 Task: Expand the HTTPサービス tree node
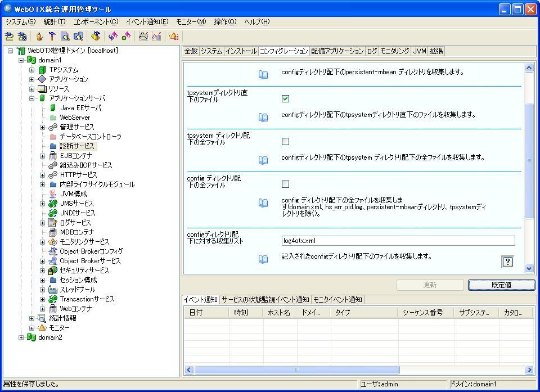coord(43,175)
